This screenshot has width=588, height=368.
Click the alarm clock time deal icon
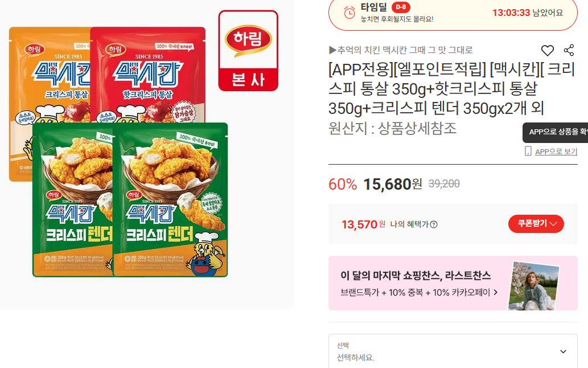(349, 13)
